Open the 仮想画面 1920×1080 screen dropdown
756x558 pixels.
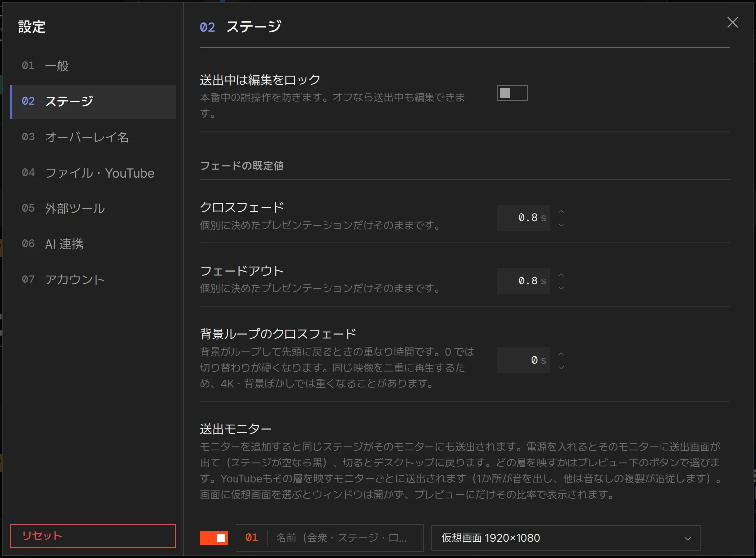(566, 538)
